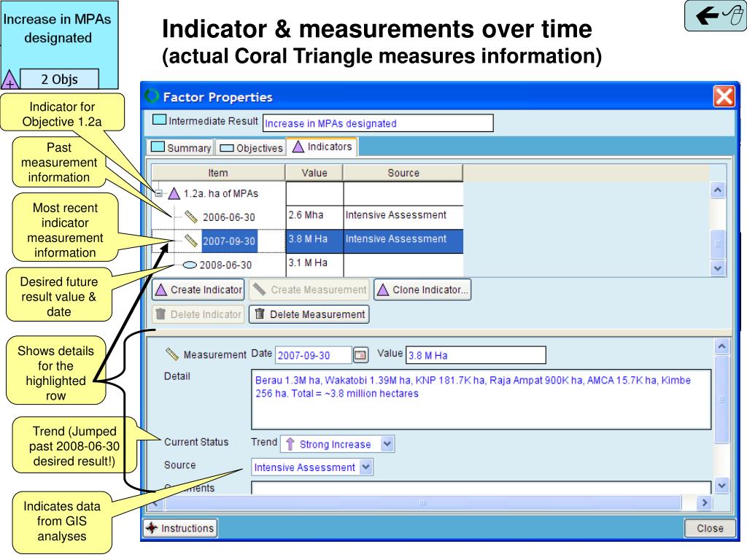Click the Item column header
The image size is (747, 560).
tap(218, 173)
